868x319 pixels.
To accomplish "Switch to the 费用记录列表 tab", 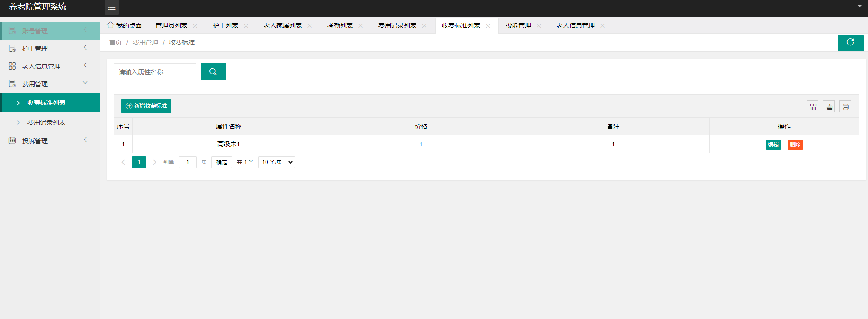I will [397, 25].
